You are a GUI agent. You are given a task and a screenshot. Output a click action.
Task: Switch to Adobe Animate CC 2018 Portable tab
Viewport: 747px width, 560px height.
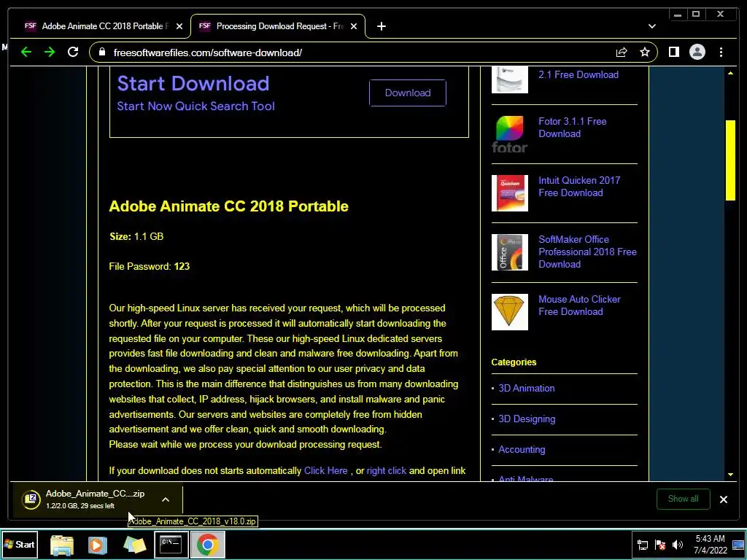[104, 26]
